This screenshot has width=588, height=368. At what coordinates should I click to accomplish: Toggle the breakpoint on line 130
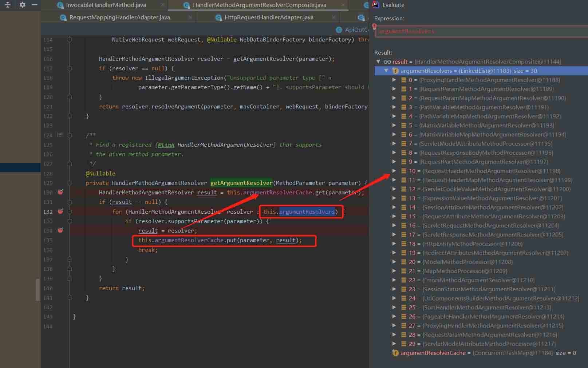coord(60,192)
